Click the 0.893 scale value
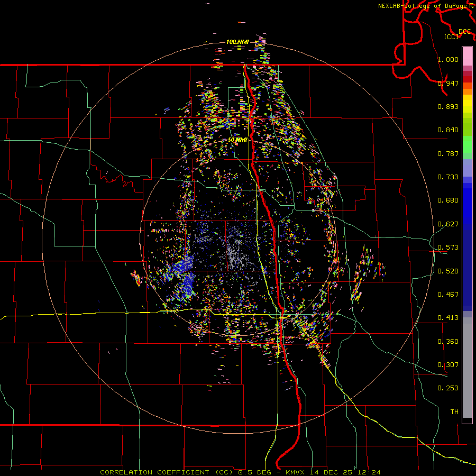The height and width of the screenshot is (476, 476). tap(448, 106)
